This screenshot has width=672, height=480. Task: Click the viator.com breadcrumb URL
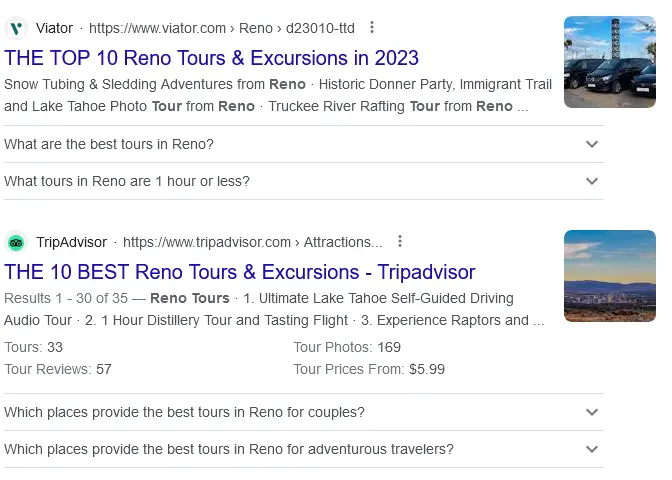222,28
